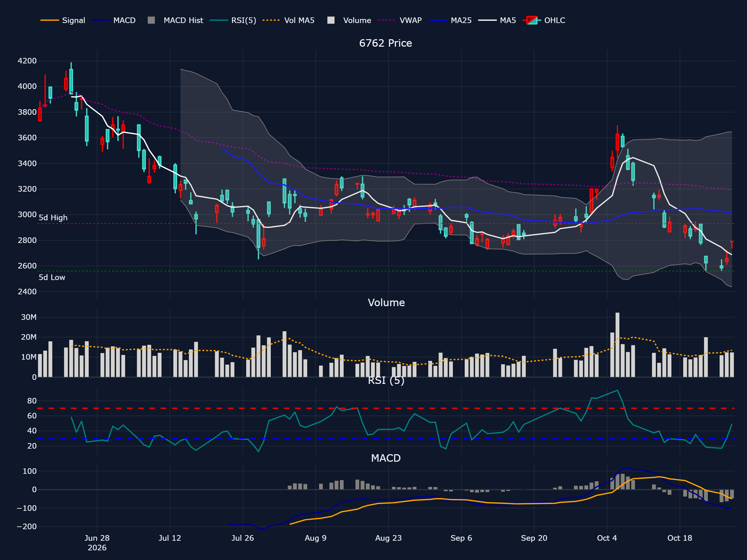This screenshot has width=747, height=560.
Task: Toggle the Signal legend entry
Action: pos(63,20)
